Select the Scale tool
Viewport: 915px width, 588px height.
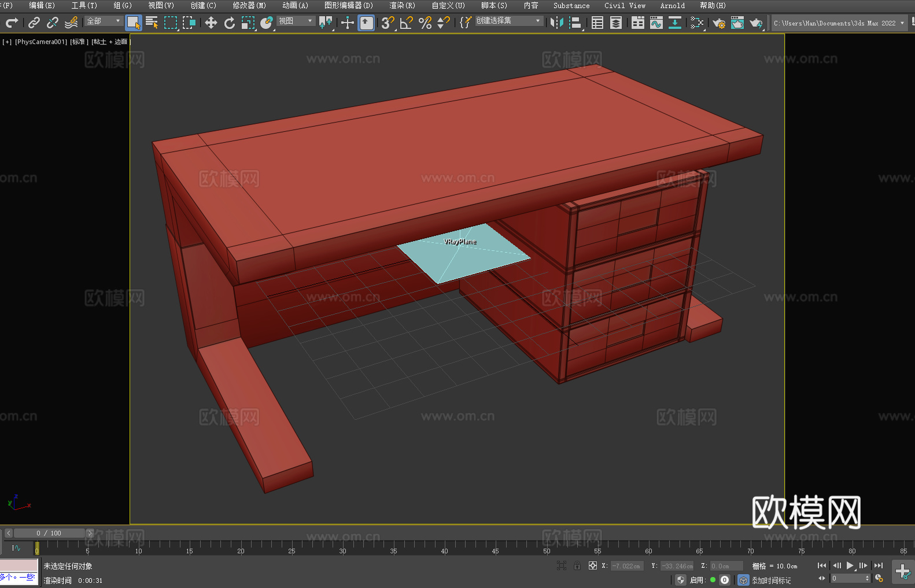[248, 23]
